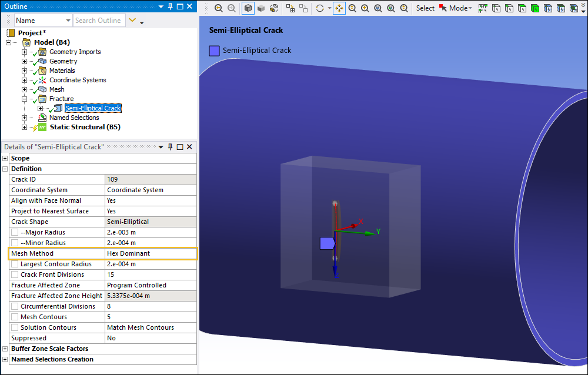Image resolution: width=588 pixels, height=375 pixels.
Task: Select Named Selections in the tree
Action: point(74,118)
